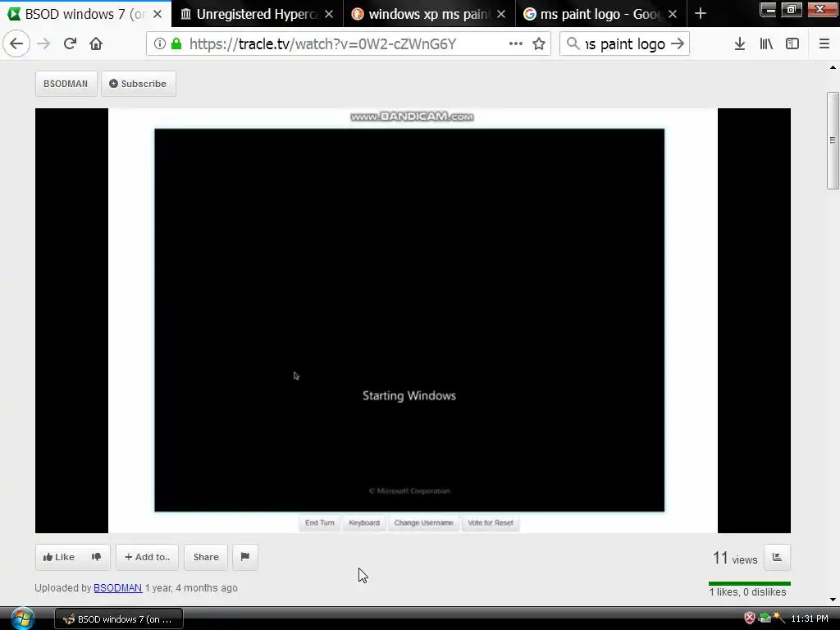840x630 pixels.
Task: Click the scrollbar up arrow
Action: click(833, 67)
